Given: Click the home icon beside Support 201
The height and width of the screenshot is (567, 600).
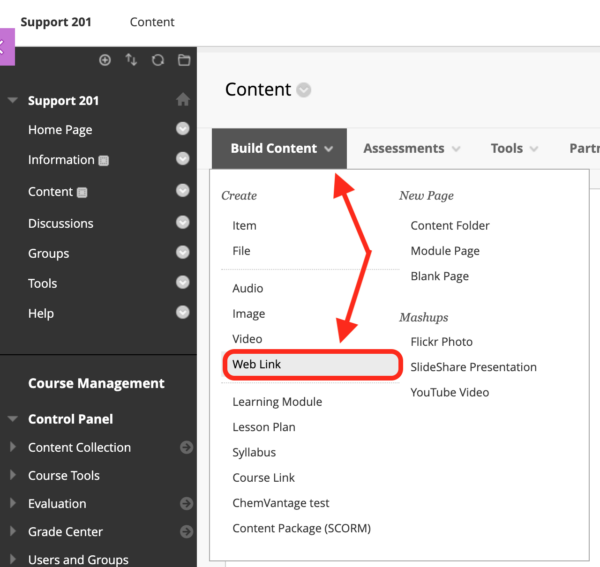Looking at the screenshot, I should (x=183, y=99).
